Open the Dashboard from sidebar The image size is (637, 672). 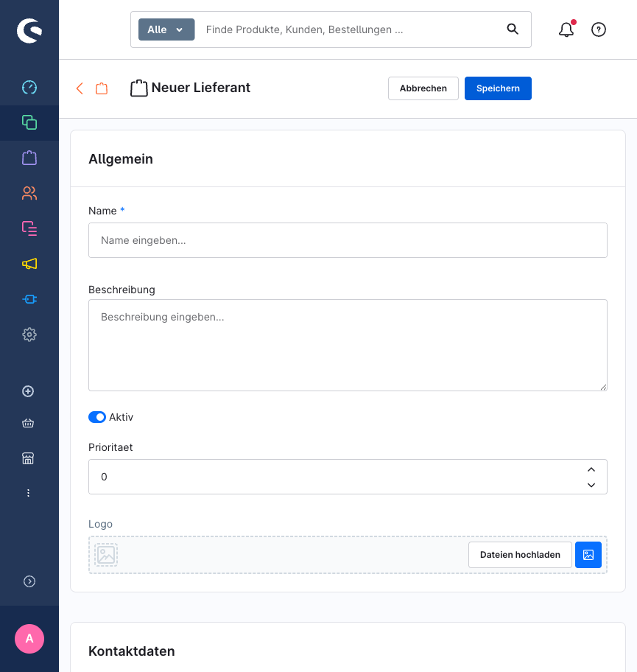click(29, 87)
